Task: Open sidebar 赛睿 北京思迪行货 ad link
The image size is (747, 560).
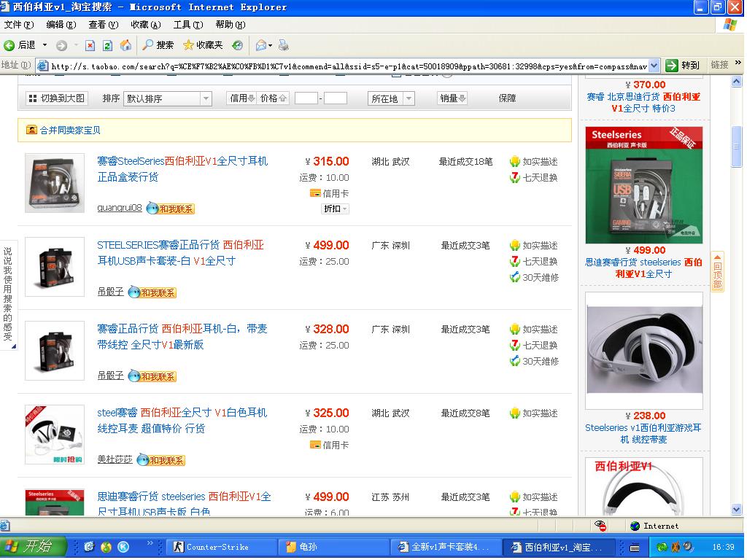Action: point(643,102)
